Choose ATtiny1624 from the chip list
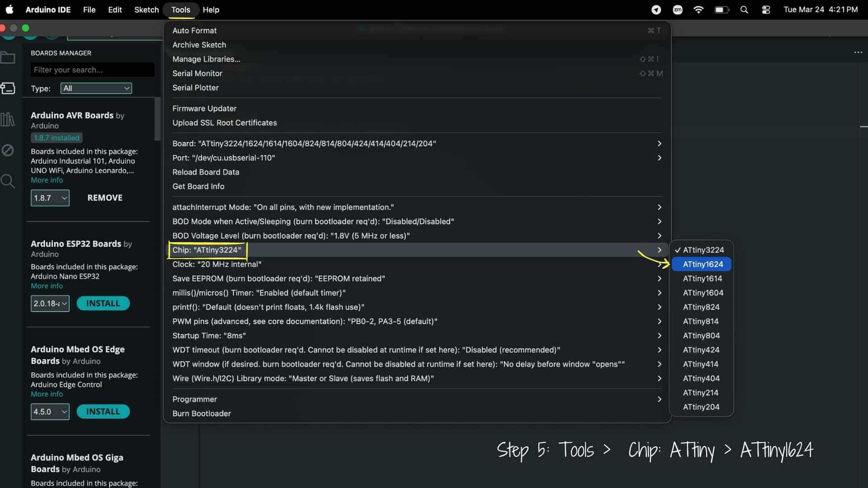 pos(703,264)
